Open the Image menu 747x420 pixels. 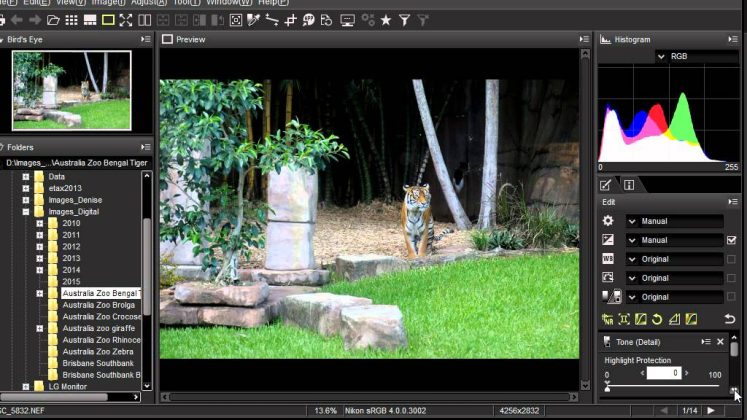(108, 2)
